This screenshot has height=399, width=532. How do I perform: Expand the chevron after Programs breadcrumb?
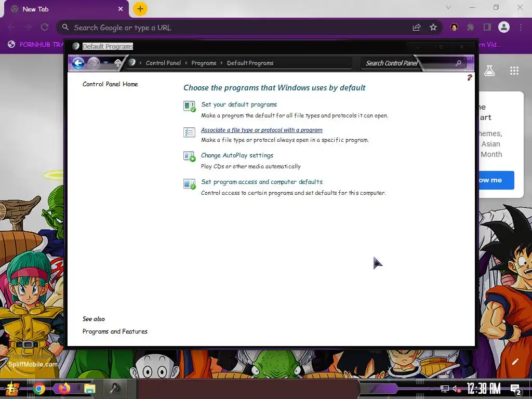pyautogui.click(x=221, y=63)
